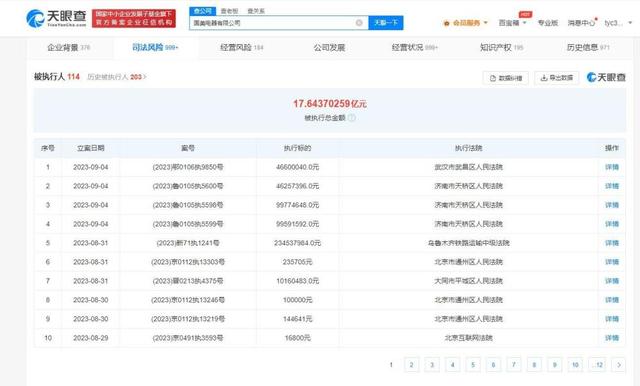Open 详情 for case (2023)京0112执13246号
Image resolution: width=640 pixels, height=386 pixels.
[612, 300]
